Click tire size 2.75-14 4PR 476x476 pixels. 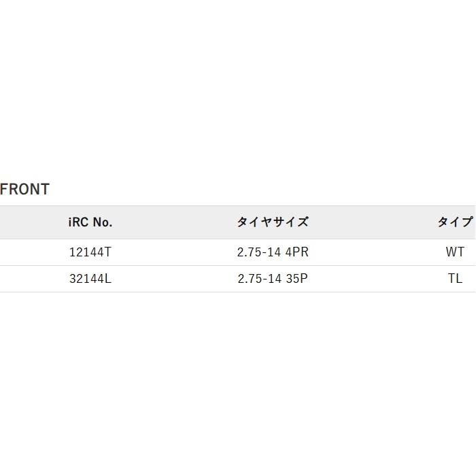tap(273, 252)
